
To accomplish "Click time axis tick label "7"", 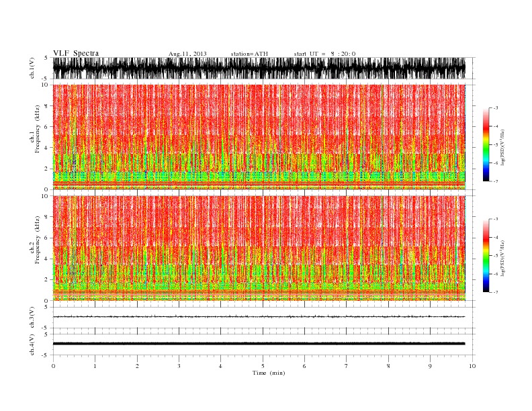I will coord(346,366).
